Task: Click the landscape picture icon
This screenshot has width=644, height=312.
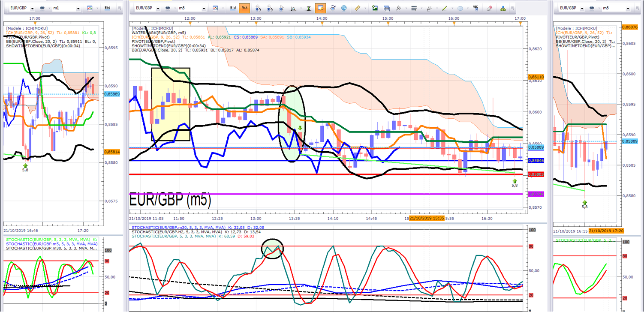Action: (375, 8)
